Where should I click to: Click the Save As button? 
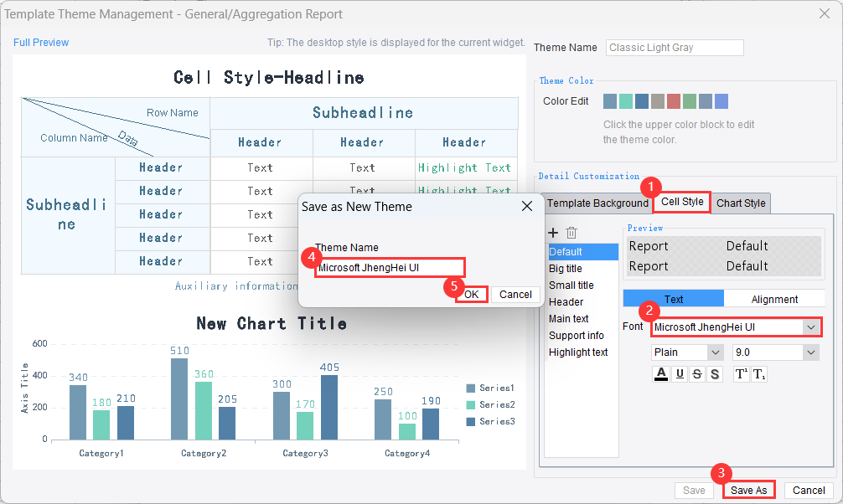748,490
